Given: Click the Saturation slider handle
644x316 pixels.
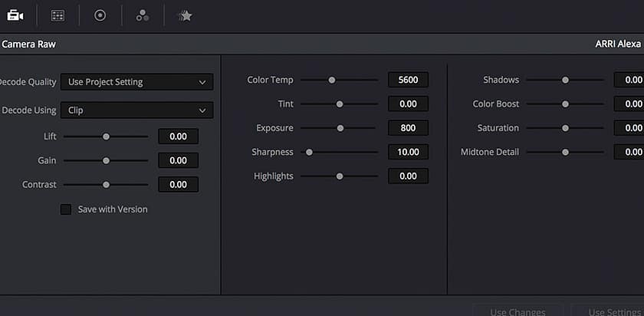Looking at the screenshot, I should [x=565, y=128].
